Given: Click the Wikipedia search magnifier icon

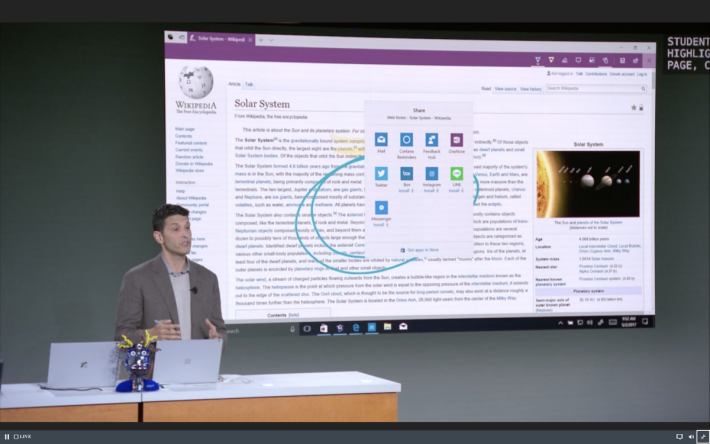Looking at the screenshot, I should (x=643, y=89).
